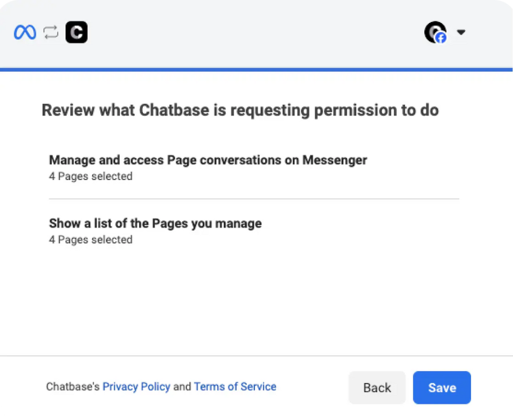Open Chatbase's Privacy Policy link
The image size is (513, 420).
tap(136, 386)
